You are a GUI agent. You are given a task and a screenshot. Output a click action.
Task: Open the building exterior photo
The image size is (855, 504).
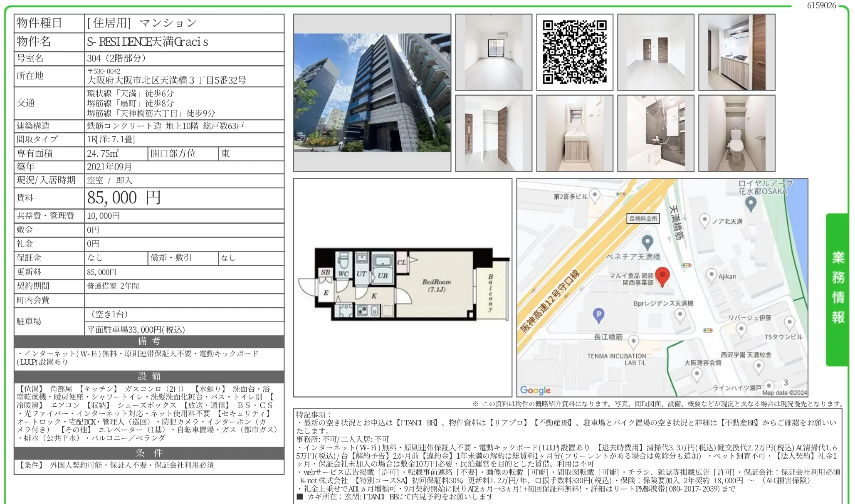[372, 93]
